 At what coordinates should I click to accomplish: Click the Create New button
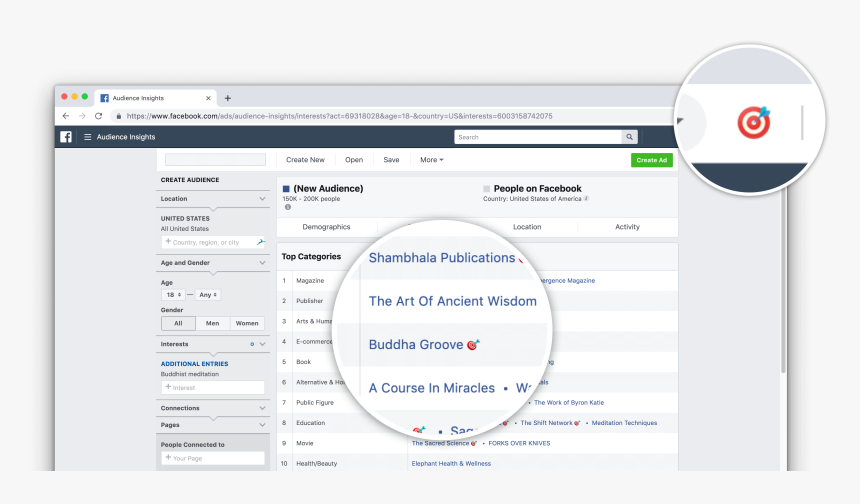point(305,160)
